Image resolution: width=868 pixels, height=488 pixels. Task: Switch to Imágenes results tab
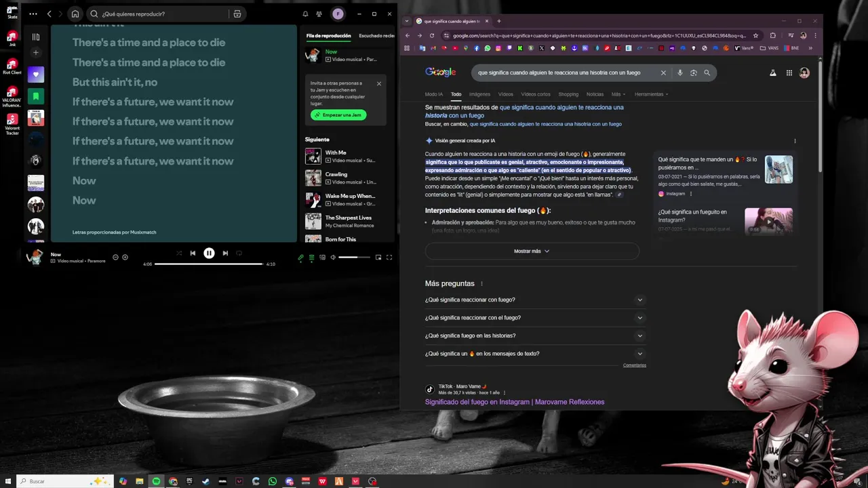click(479, 94)
